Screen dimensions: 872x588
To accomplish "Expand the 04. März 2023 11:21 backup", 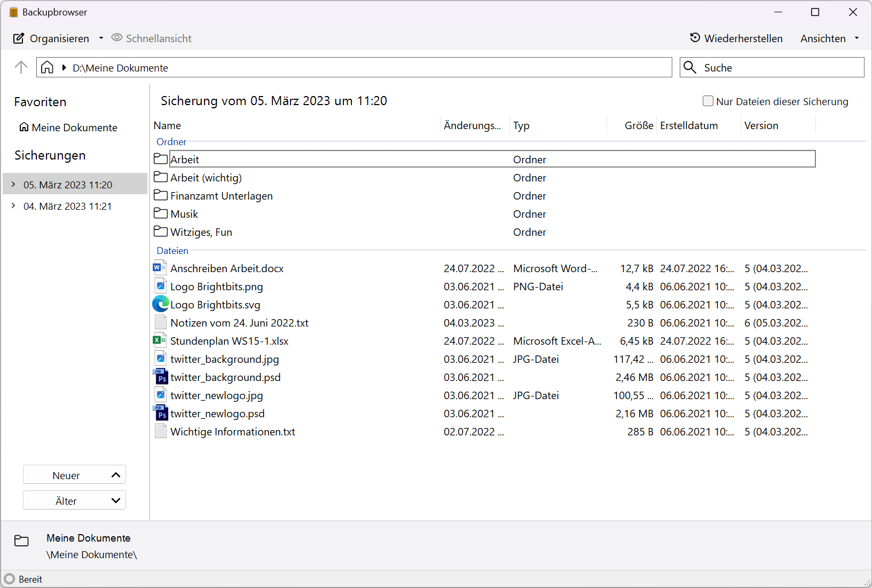I will click(13, 205).
